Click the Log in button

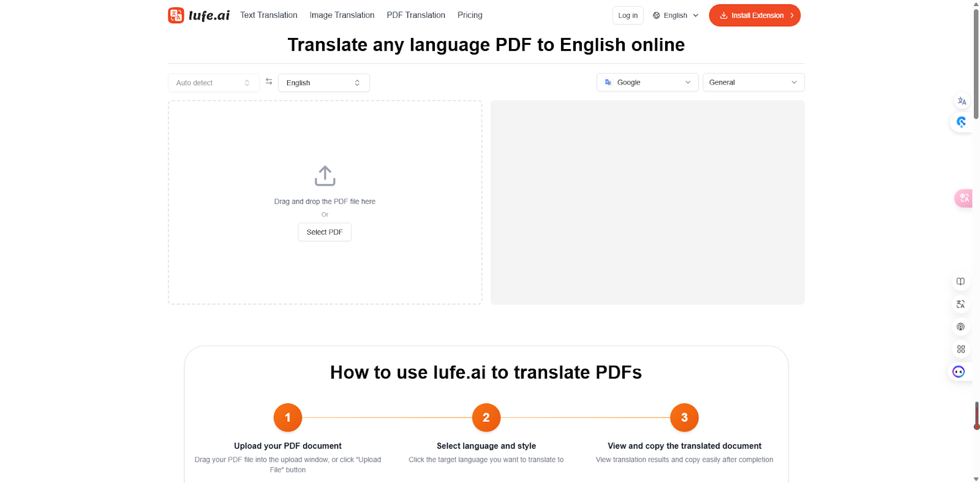[x=628, y=15]
